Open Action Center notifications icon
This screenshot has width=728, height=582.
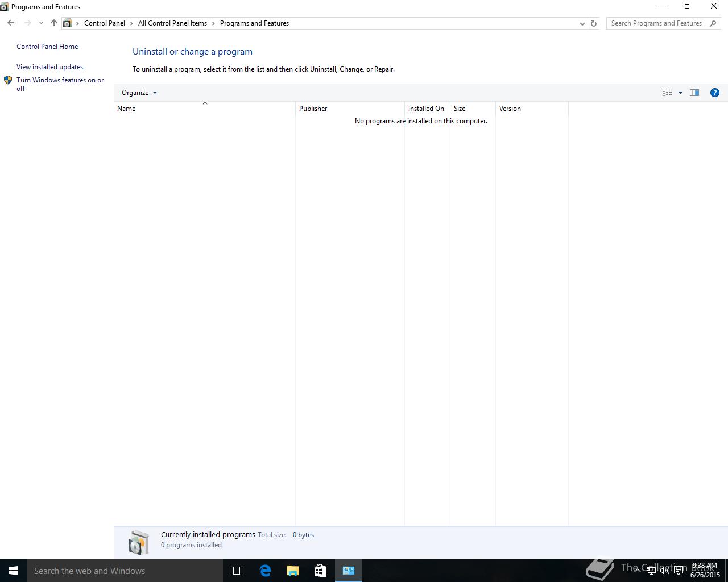679,571
